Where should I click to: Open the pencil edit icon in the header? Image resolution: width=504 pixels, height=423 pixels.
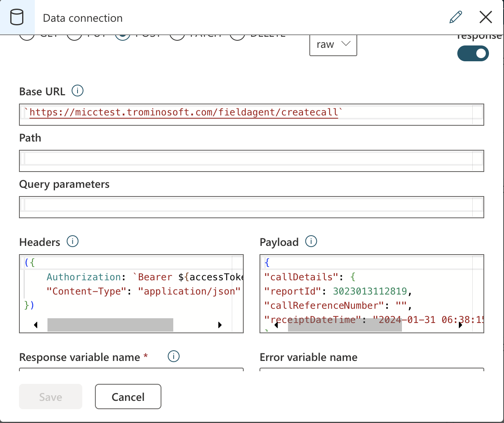coord(456,17)
